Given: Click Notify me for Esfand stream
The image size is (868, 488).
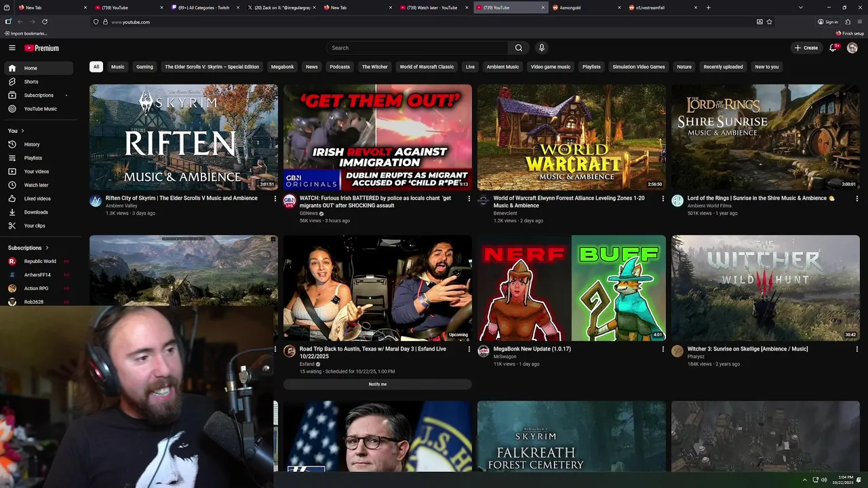Looking at the screenshot, I should point(378,384).
